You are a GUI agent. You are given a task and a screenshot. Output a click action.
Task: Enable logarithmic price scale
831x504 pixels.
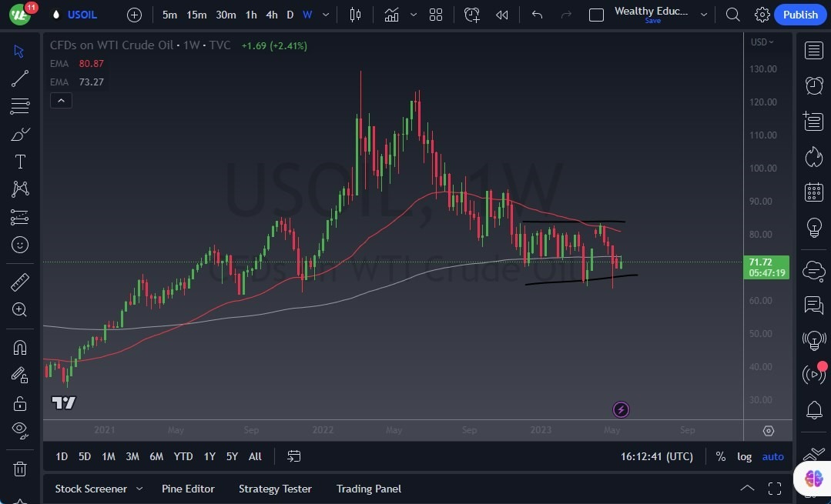[x=744, y=456]
